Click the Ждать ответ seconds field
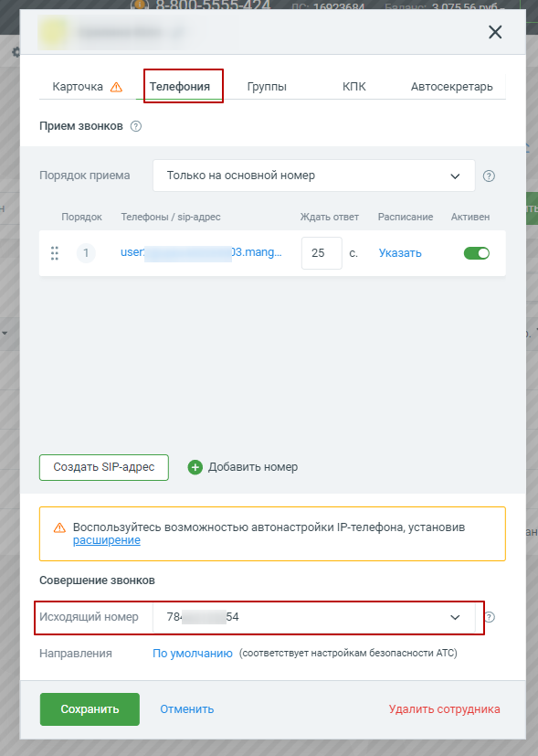 322,253
